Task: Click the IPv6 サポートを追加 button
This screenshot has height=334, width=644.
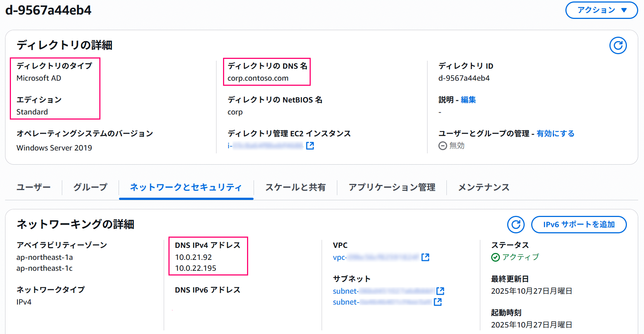Action: coord(579,225)
